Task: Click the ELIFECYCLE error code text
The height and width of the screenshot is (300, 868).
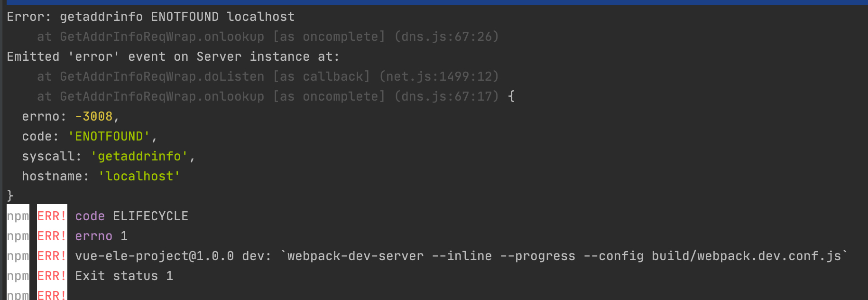Action: (x=150, y=216)
